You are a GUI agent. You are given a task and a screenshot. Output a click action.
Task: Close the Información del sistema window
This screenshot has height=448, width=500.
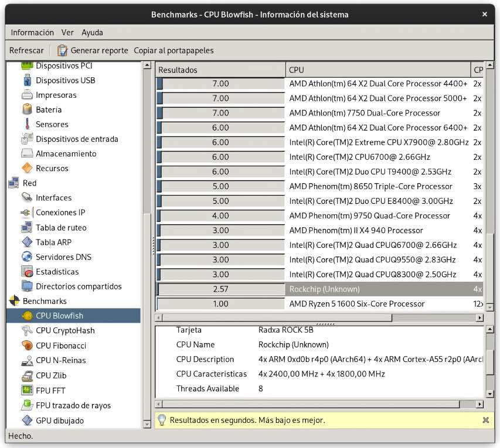pos(485,14)
